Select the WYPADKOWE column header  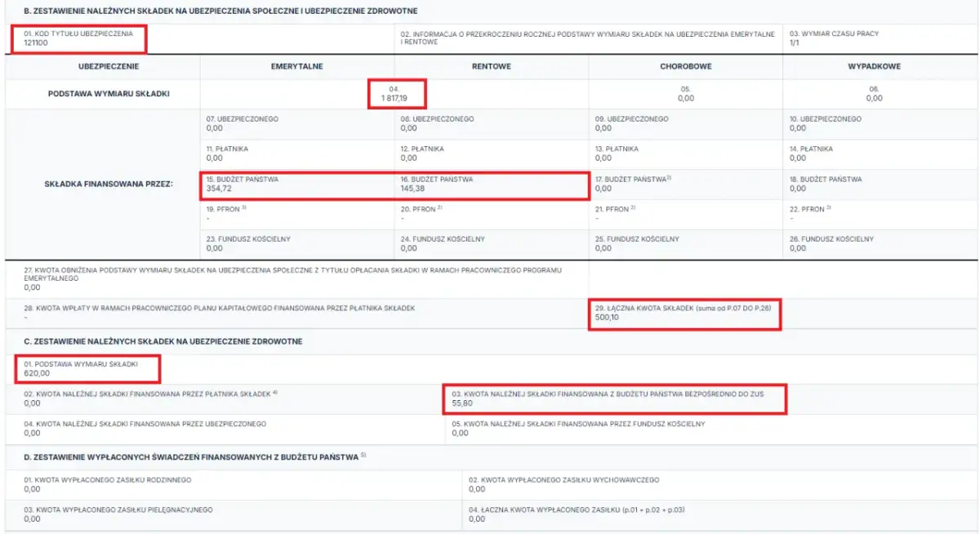874,66
